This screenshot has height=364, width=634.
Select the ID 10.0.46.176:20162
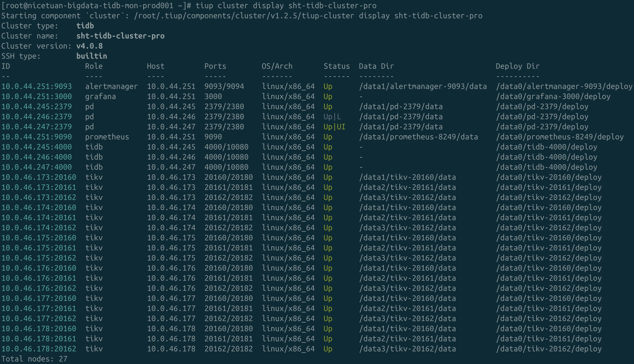39,288
